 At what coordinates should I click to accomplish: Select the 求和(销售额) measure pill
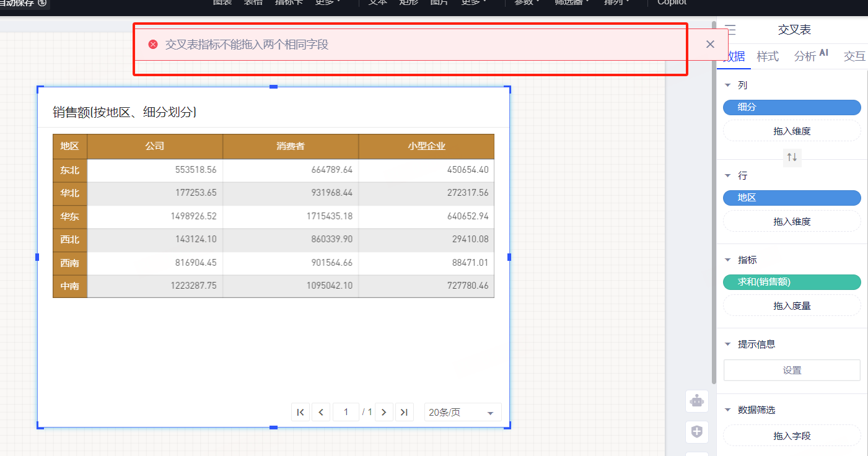pos(792,282)
